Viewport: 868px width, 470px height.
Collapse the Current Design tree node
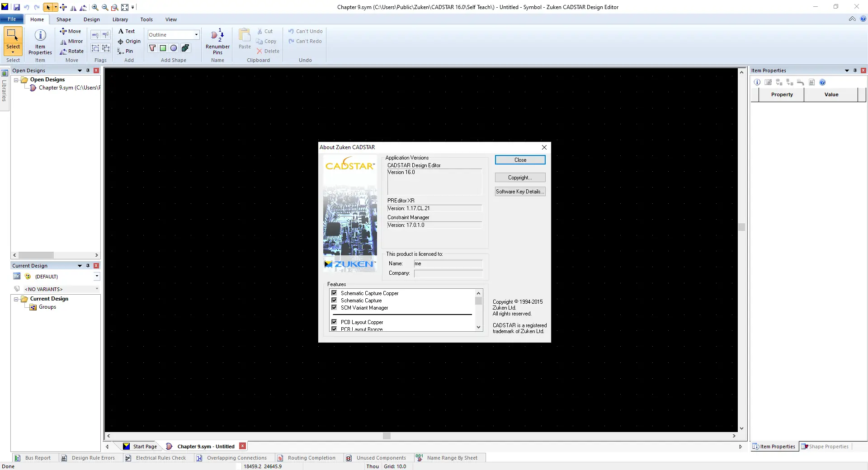(x=16, y=299)
